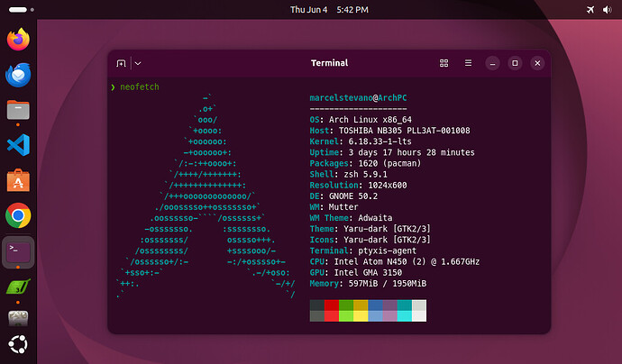Click the 'WM: Mutter' line
Viewport: 622px width, 364px height.
(x=334, y=207)
